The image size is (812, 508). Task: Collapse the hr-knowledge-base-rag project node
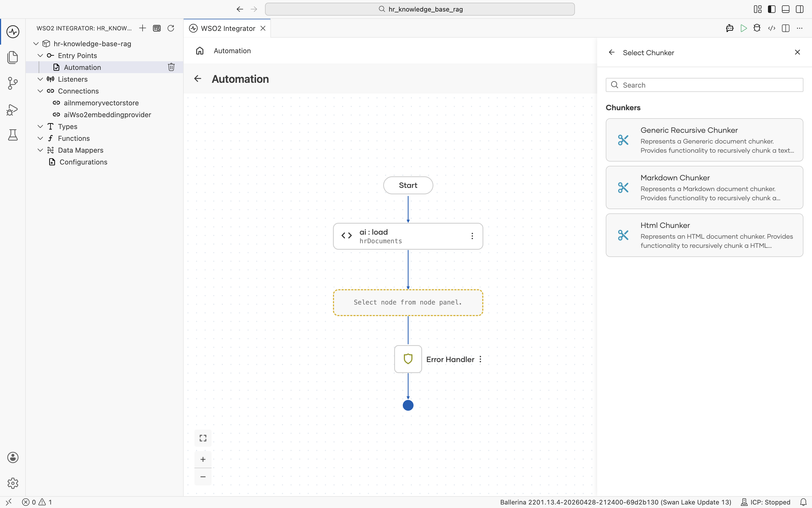36,44
